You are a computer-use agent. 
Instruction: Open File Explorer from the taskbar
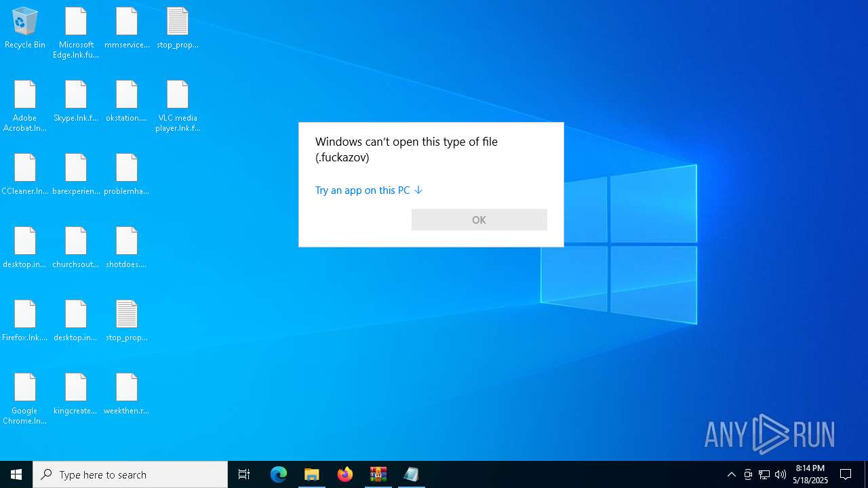click(312, 474)
